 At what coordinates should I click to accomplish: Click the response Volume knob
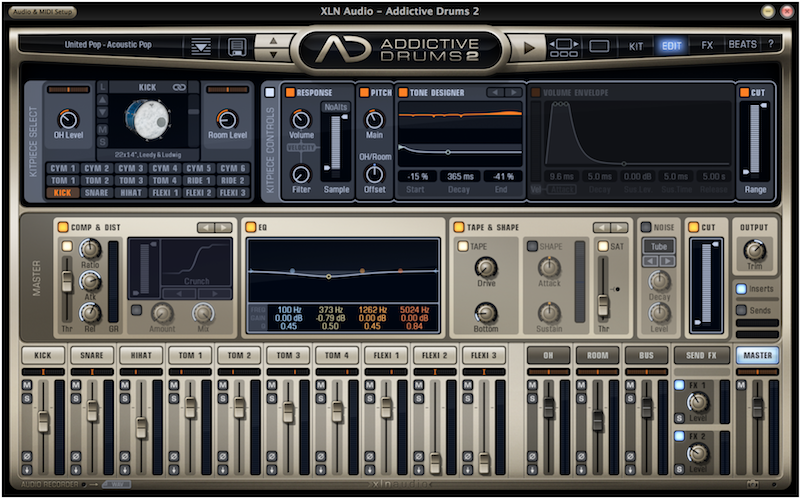tap(301, 119)
